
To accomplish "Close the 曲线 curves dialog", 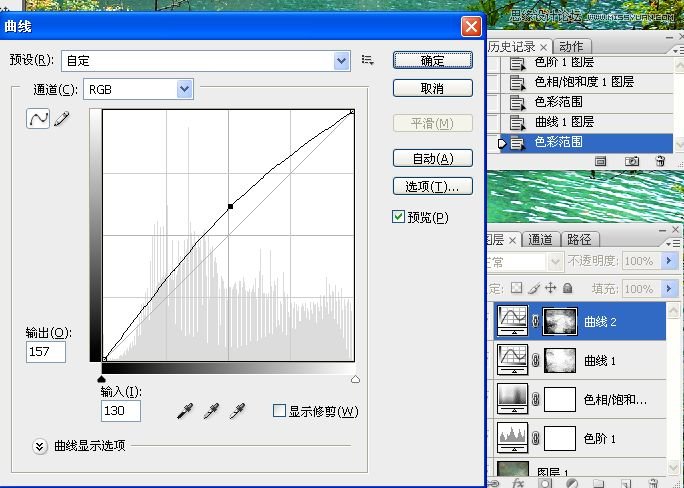I will point(471,27).
